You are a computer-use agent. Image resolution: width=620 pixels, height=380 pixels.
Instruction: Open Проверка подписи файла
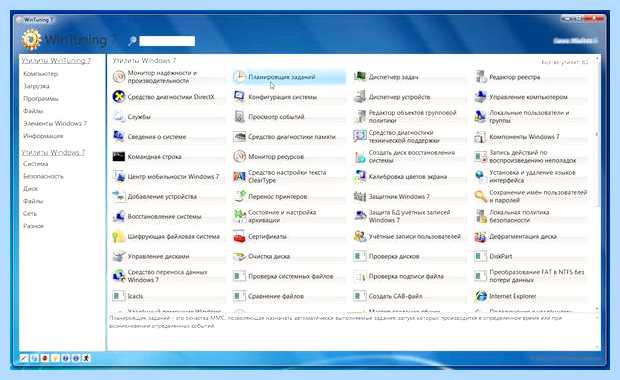point(409,276)
